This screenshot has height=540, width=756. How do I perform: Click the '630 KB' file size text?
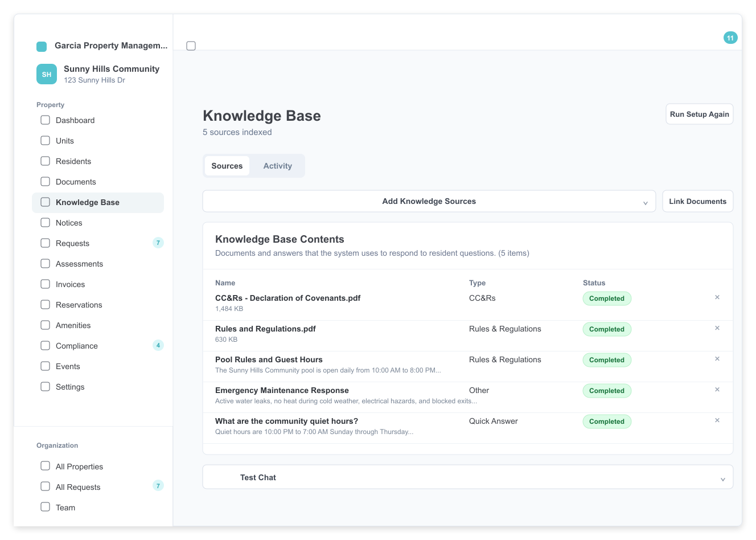226,339
